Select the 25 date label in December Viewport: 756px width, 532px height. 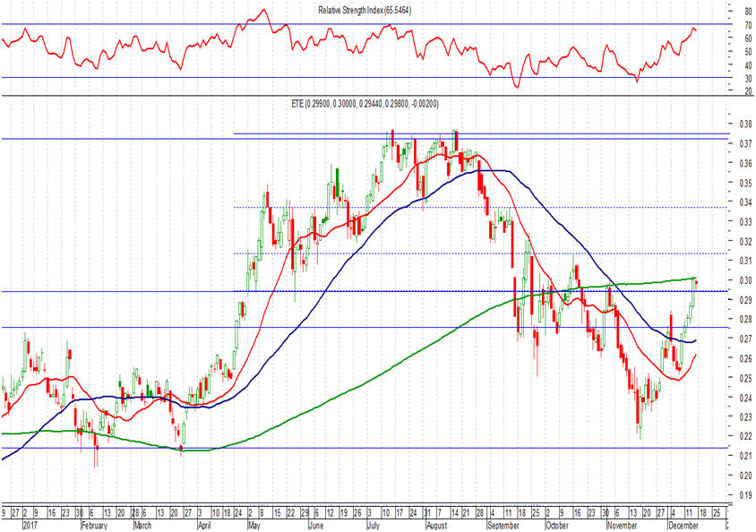click(717, 513)
